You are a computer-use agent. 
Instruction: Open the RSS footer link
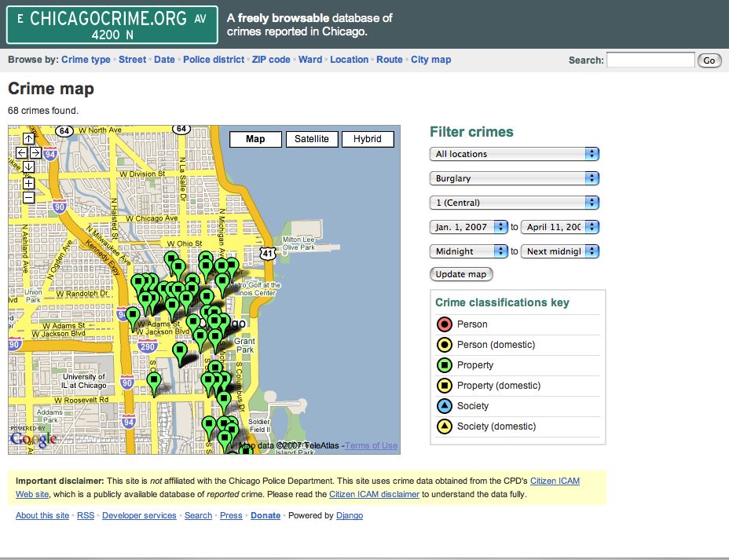[86, 515]
